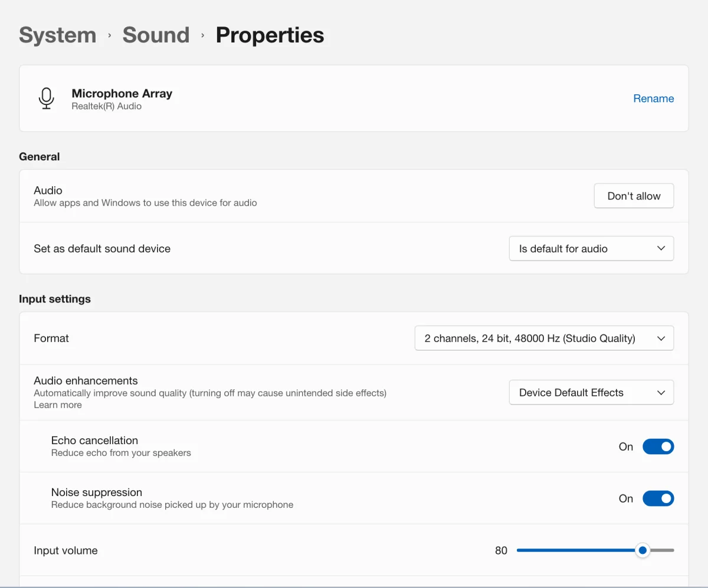Open Learn more about audio enhancements

coord(58,405)
